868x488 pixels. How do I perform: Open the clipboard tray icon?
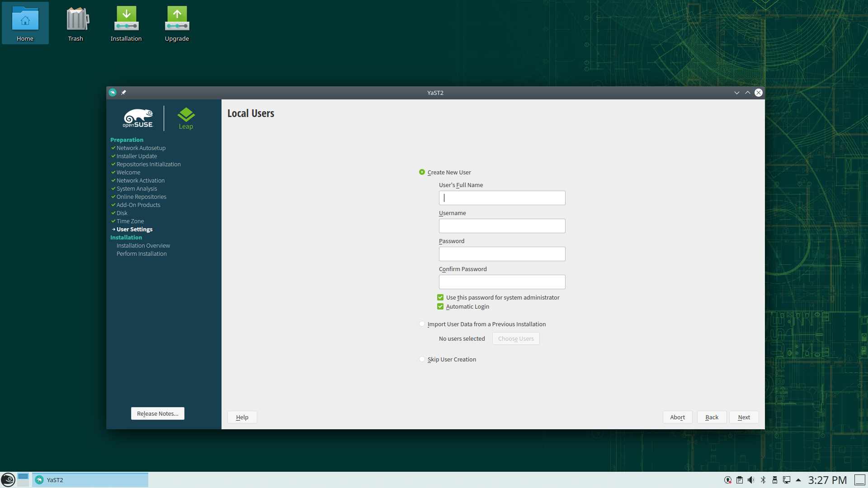740,480
